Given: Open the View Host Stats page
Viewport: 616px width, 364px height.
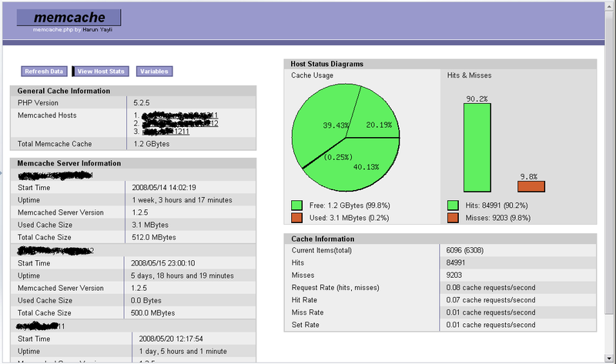Looking at the screenshot, I should [x=101, y=72].
